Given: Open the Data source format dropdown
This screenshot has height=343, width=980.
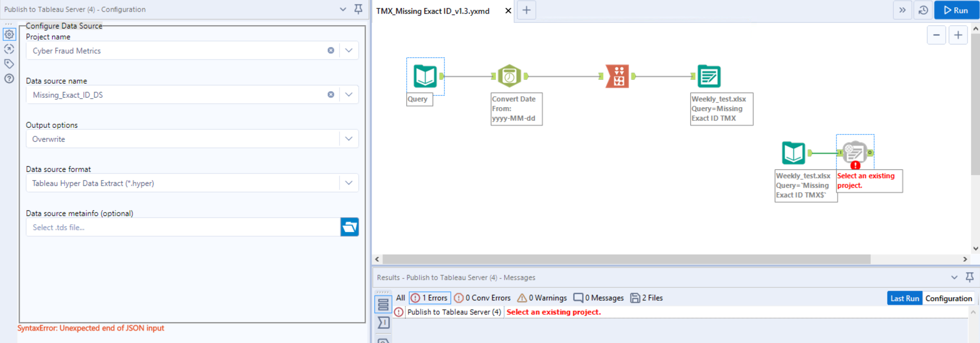Looking at the screenshot, I should coord(348,183).
